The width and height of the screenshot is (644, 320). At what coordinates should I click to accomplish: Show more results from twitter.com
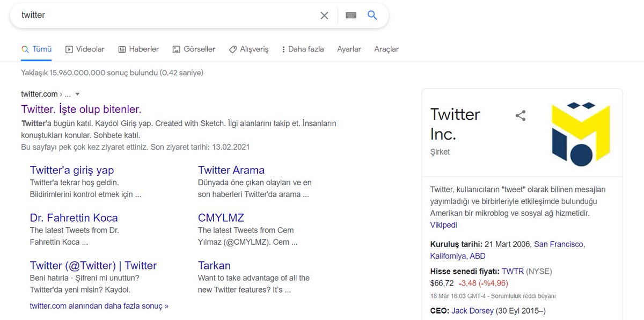tap(99, 306)
